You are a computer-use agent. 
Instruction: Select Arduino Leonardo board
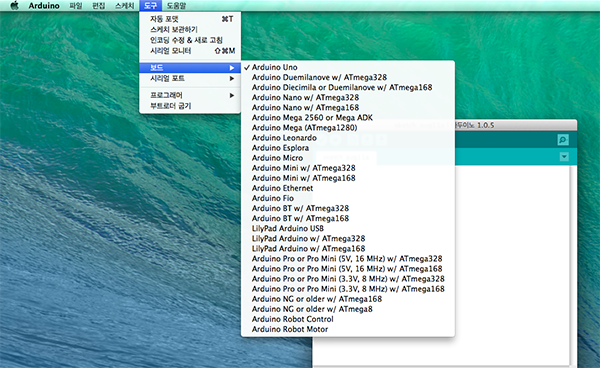348,138
